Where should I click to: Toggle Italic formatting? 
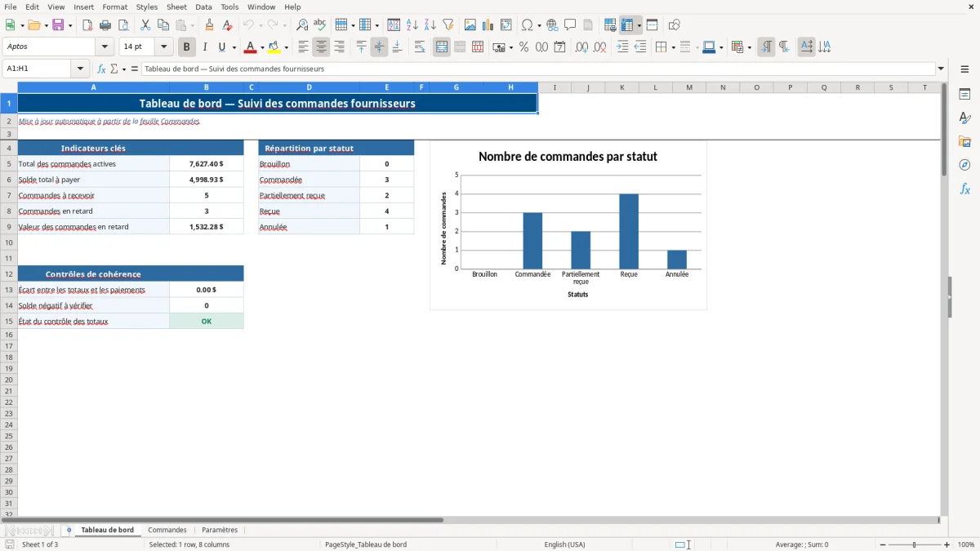(204, 47)
